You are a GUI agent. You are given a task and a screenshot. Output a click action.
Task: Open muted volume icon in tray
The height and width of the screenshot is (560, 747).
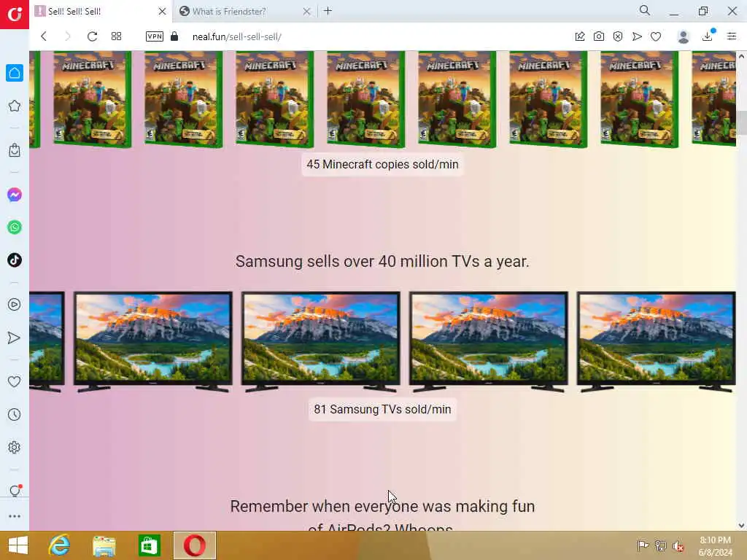coord(678,546)
